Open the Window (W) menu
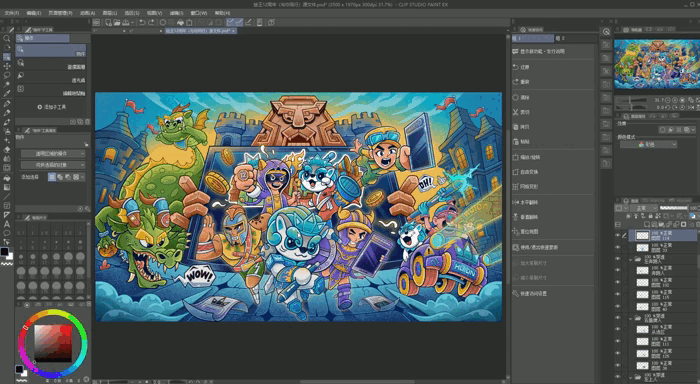 pyautogui.click(x=199, y=13)
